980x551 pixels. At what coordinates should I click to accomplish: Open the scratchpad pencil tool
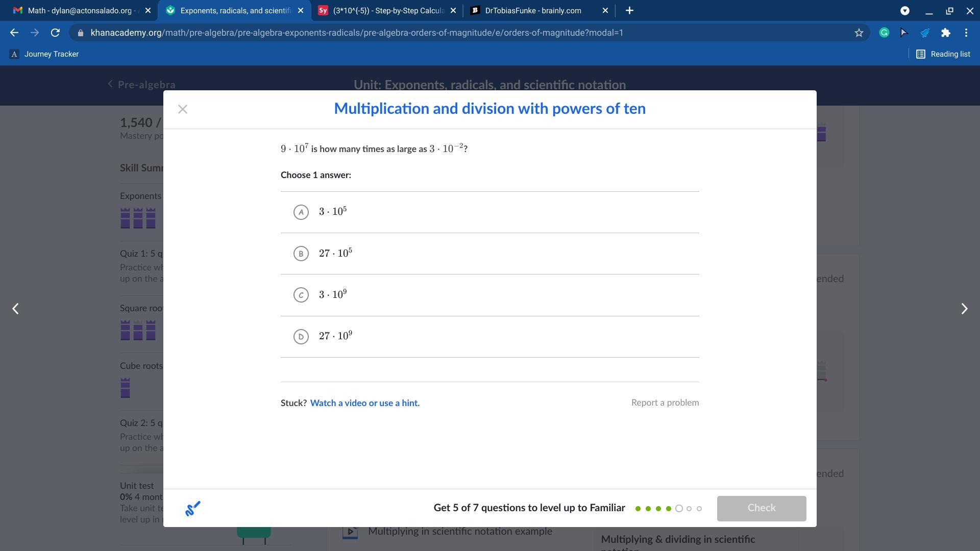pos(192,508)
